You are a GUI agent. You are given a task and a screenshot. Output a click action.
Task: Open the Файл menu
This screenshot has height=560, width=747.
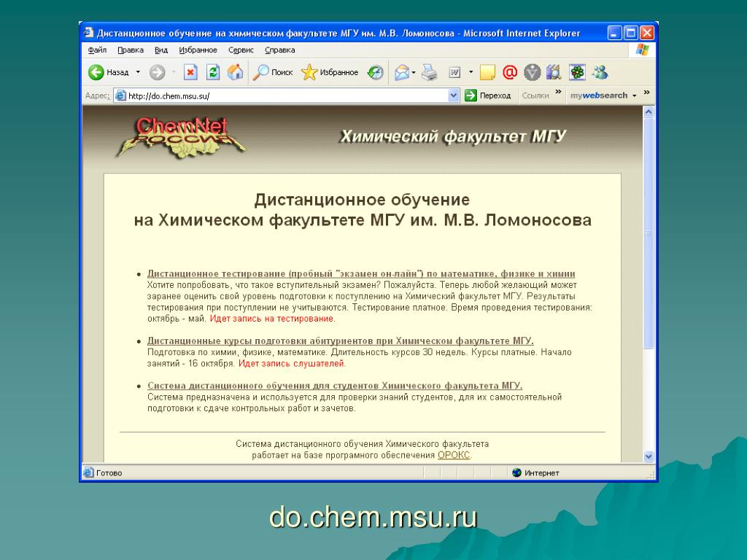97,50
